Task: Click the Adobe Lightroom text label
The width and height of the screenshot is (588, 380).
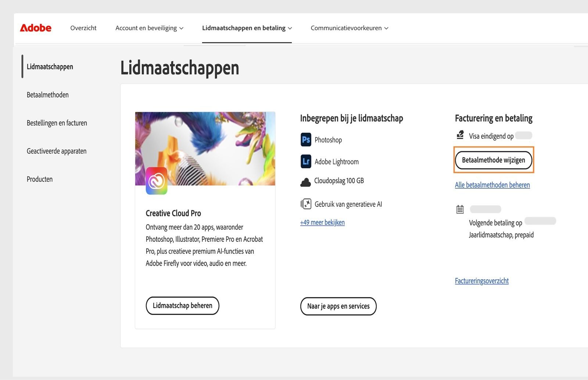Action: click(337, 162)
